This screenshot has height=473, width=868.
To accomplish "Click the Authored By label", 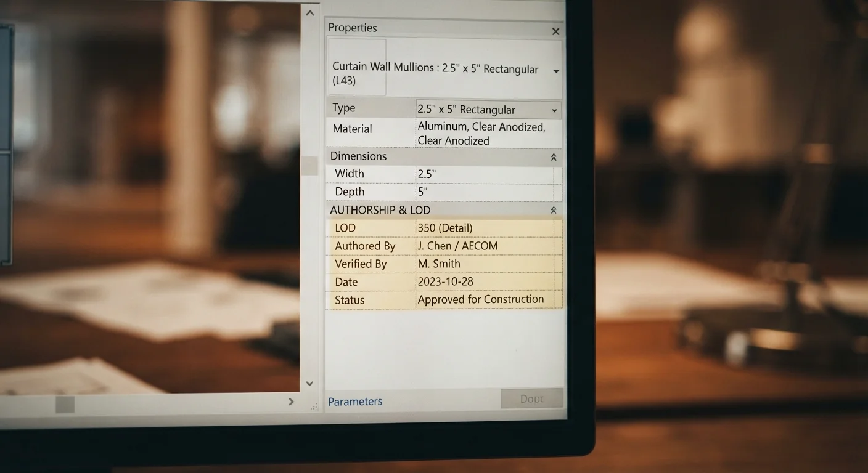I will pyautogui.click(x=365, y=246).
